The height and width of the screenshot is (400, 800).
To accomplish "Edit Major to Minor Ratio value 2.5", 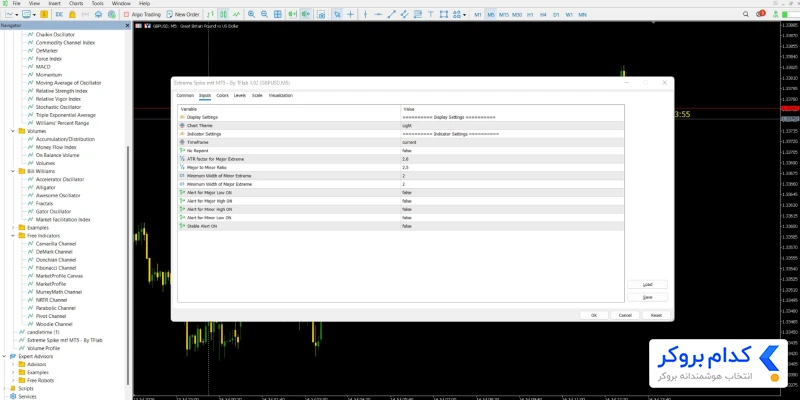I will pos(512,167).
